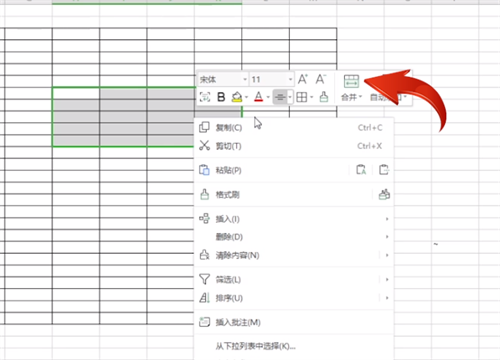Click 格式刷 format painter menu entry

(228, 194)
